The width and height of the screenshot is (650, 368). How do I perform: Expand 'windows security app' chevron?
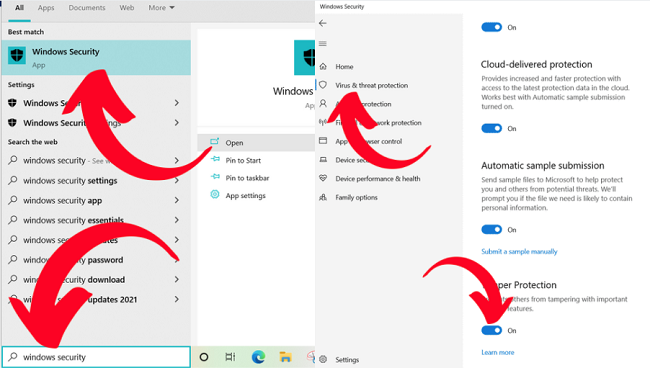pyautogui.click(x=177, y=200)
